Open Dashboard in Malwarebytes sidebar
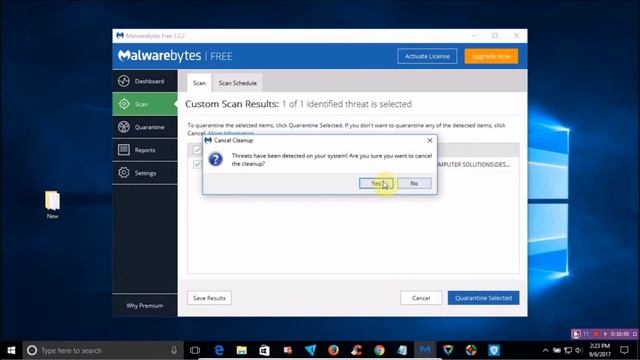 (x=145, y=81)
